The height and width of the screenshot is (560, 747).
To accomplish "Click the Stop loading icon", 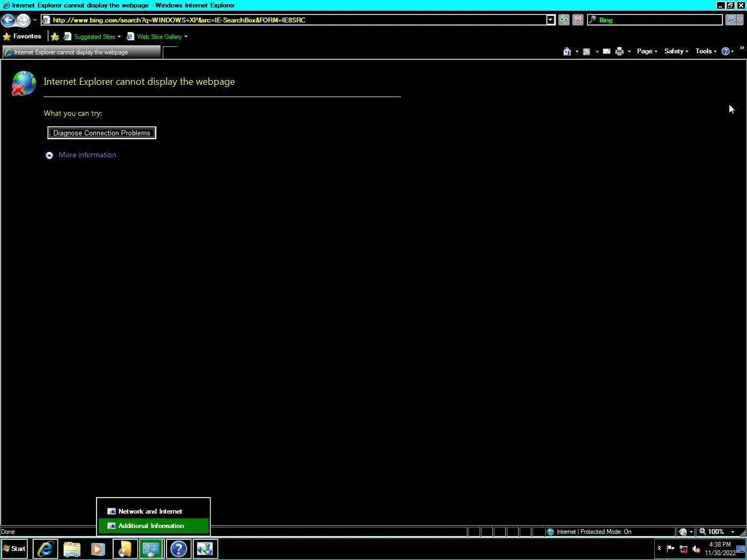I will pos(578,20).
